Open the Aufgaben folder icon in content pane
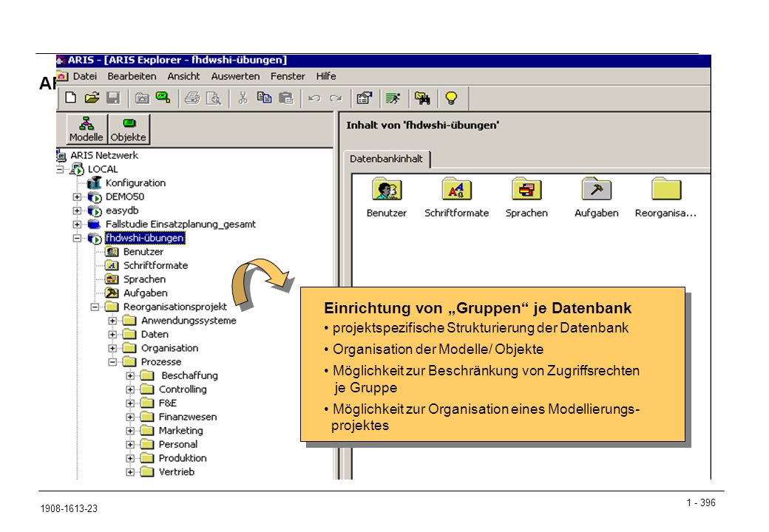The image size is (769, 532). 597,189
